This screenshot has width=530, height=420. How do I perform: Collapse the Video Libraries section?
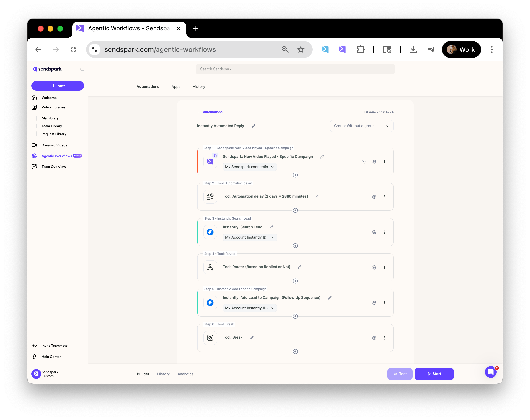[82, 107]
